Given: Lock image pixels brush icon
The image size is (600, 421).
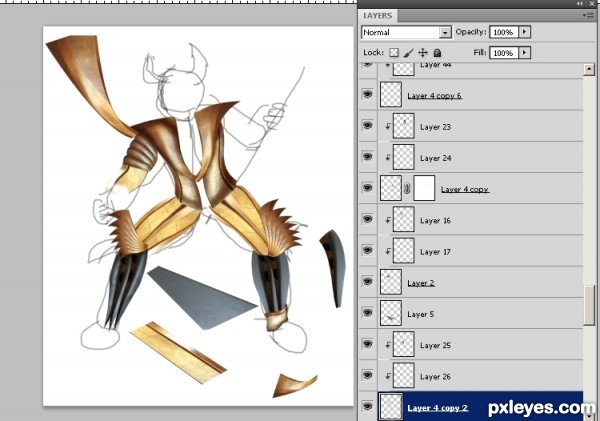Looking at the screenshot, I should point(408,52).
